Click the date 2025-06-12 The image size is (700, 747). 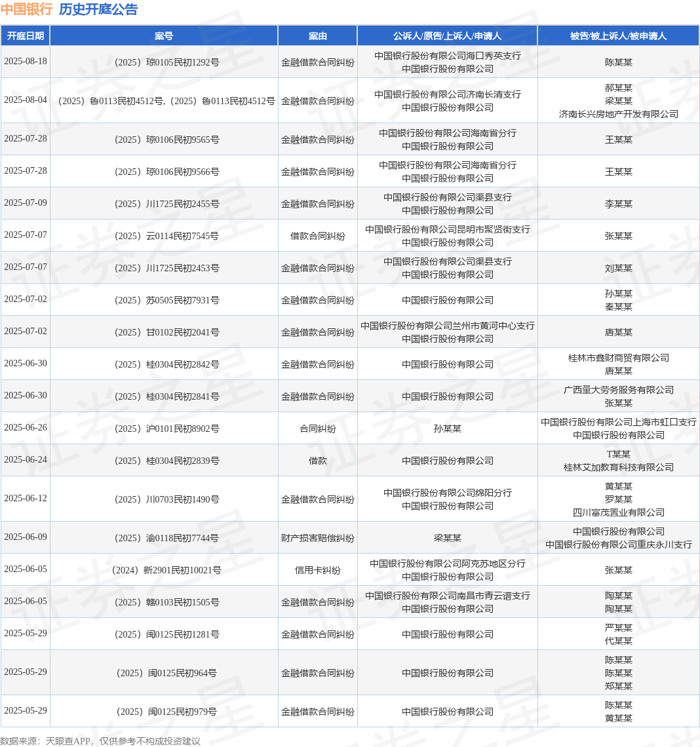26,498
